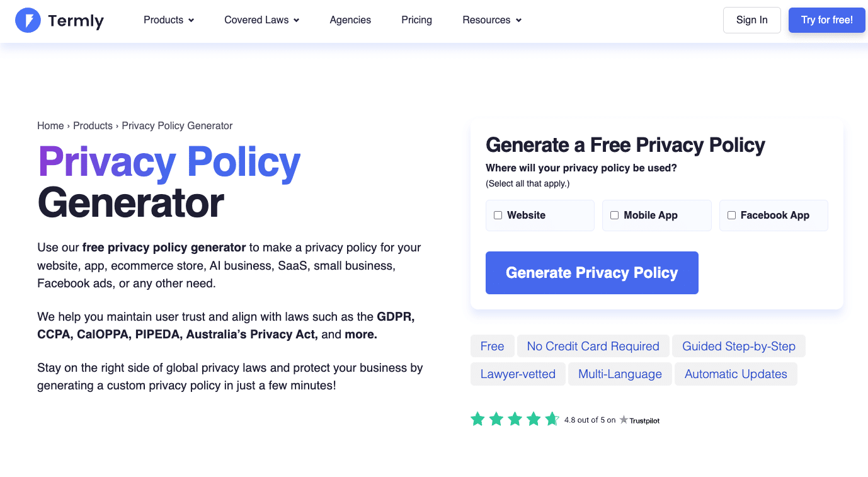This screenshot has height=477, width=868.
Task: Follow the Home breadcrumb link
Action: point(50,126)
